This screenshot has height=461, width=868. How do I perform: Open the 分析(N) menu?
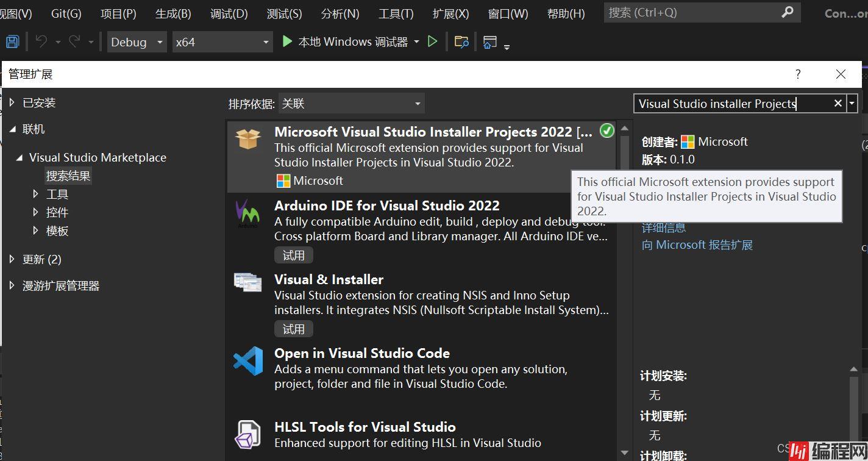point(340,13)
